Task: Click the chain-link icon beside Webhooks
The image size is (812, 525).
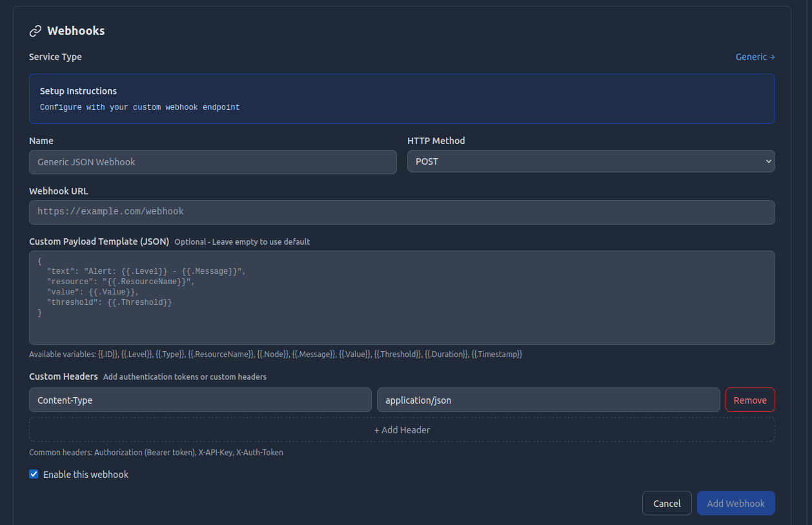Action: [x=36, y=31]
